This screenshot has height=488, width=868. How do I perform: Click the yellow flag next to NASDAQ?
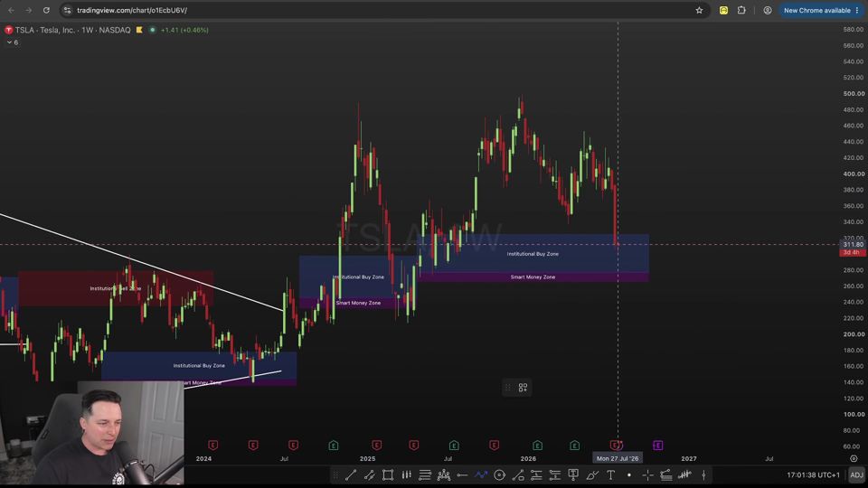139,30
